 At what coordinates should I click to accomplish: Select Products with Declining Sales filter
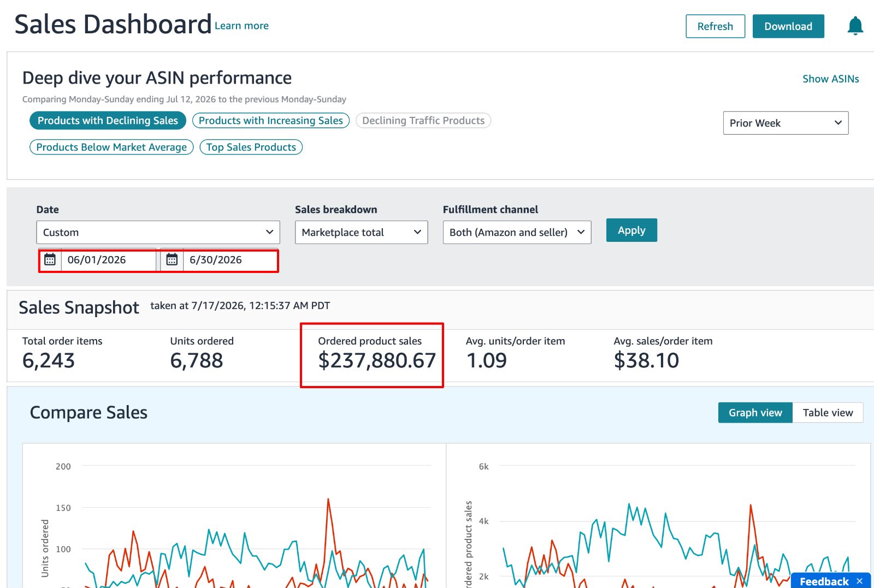(x=108, y=121)
